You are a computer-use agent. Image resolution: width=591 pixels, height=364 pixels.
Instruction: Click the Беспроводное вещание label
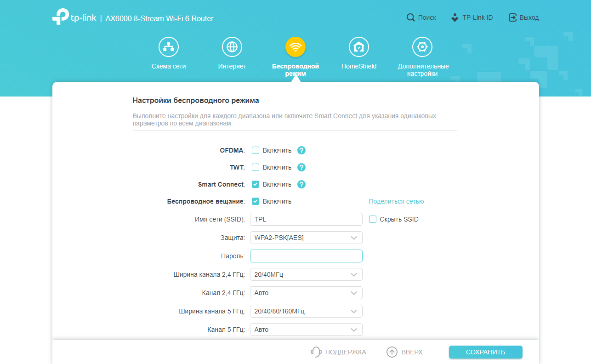coord(205,201)
